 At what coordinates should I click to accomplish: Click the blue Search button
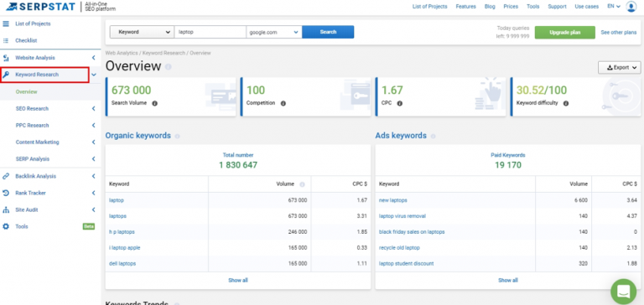(328, 32)
